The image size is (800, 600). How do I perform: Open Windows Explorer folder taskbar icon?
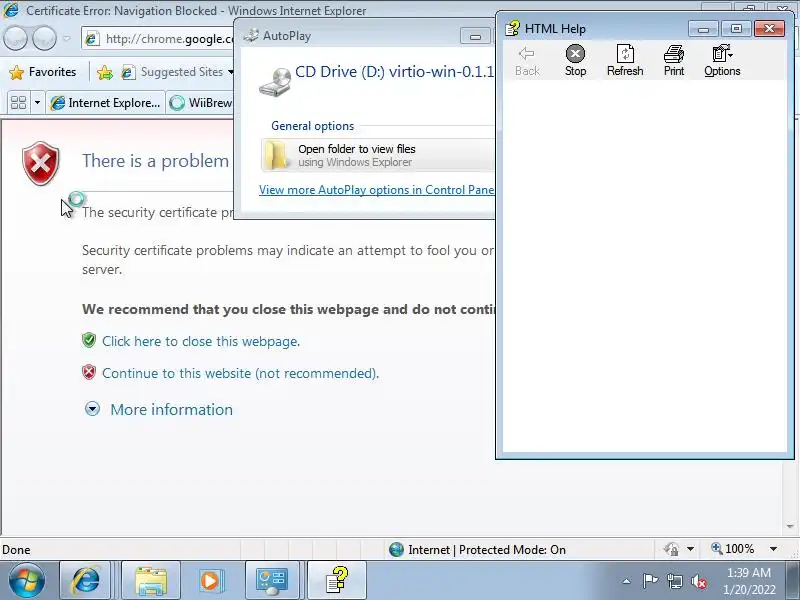(151, 581)
